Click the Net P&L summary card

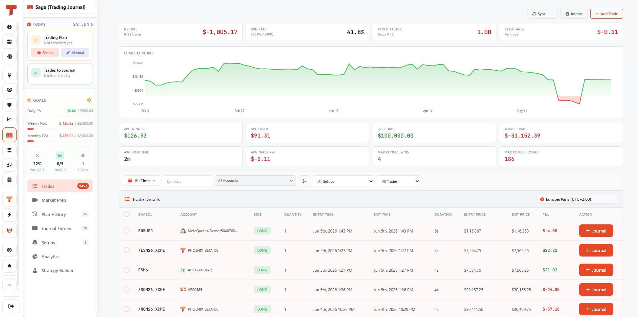pyautogui.click(x=181, y=32)
